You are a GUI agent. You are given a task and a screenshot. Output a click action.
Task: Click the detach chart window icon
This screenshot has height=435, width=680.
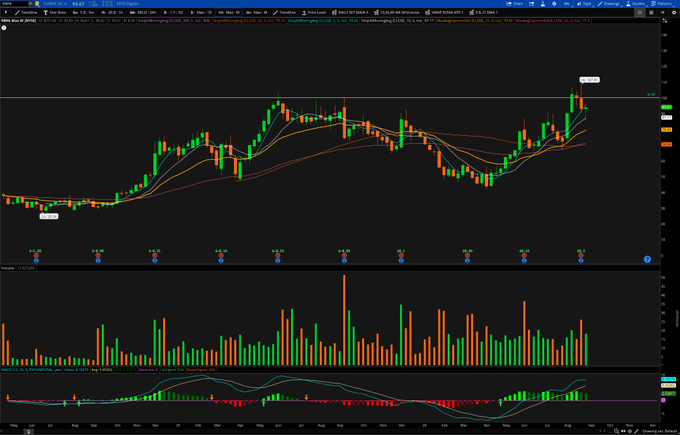click(531, 3)
